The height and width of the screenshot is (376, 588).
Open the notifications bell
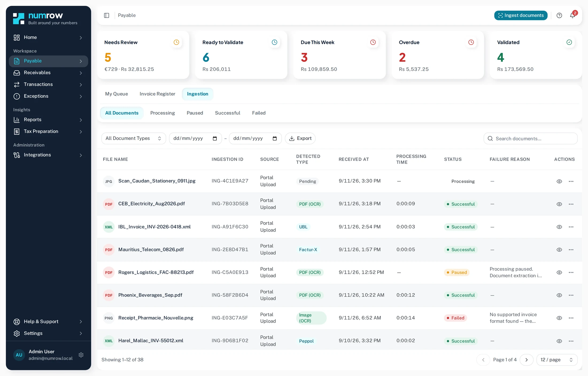coord(572,15)
